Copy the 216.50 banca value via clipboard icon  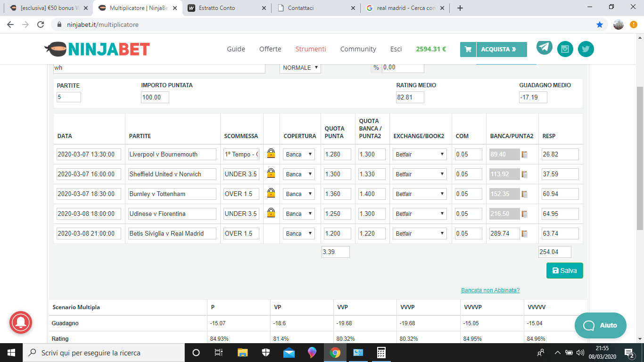point(524,214)
